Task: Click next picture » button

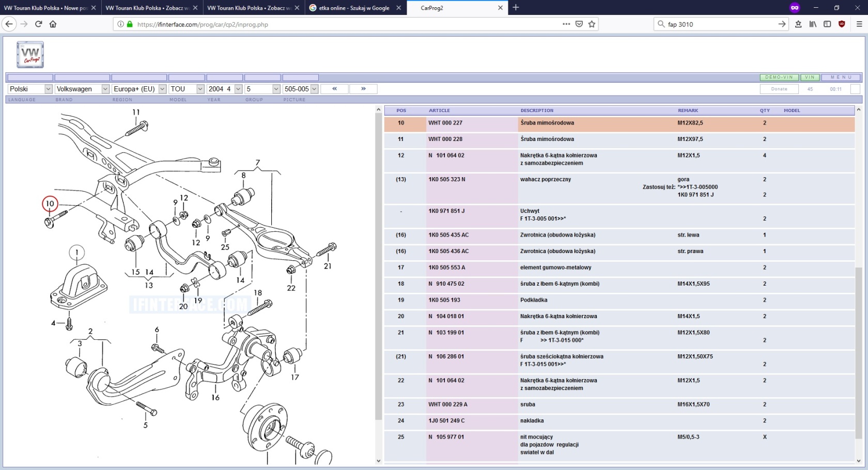Action: pyautogui.click(x=363, y=89)
